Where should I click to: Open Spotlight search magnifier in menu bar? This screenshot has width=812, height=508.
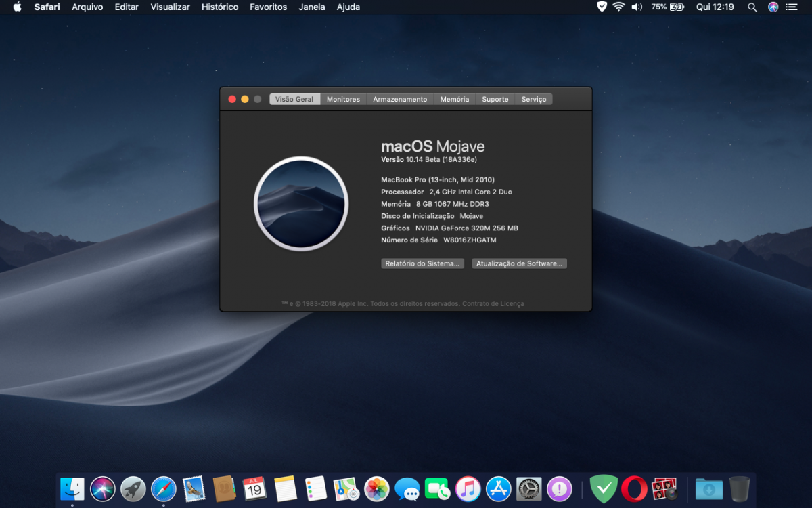752,7
